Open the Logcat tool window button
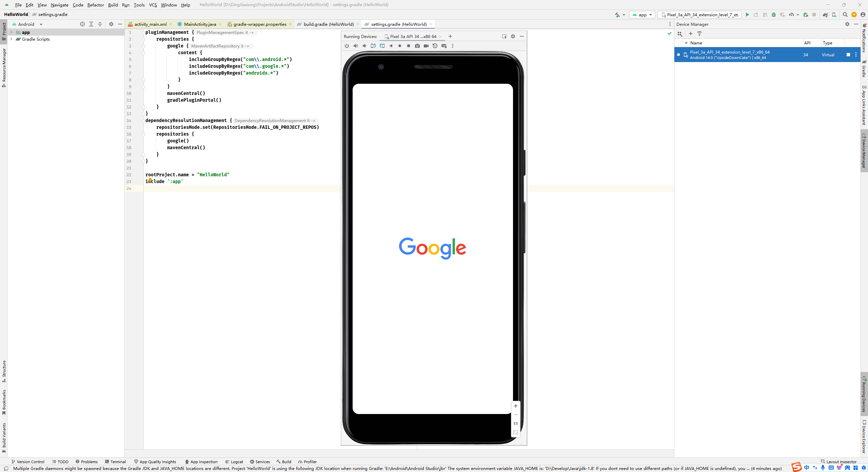 pyautogui.click(x=234, y=461)
